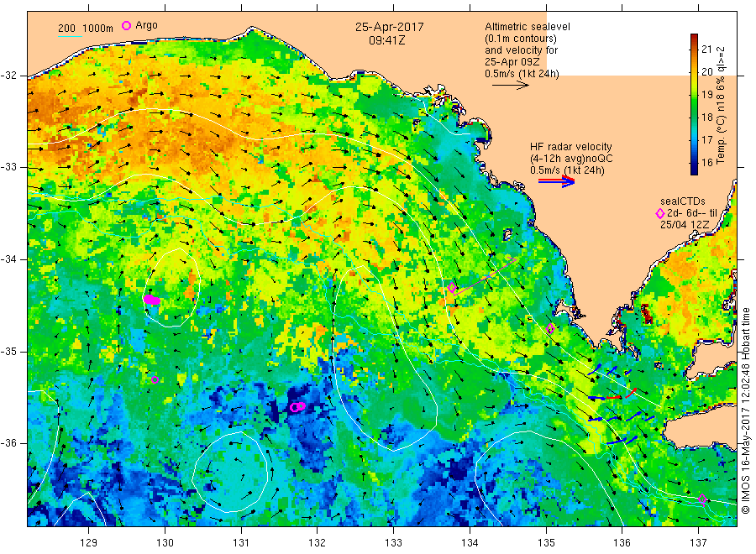Click the 134 longitude axis label
This screenshot has width=756, height=554.
click(470, 542)
